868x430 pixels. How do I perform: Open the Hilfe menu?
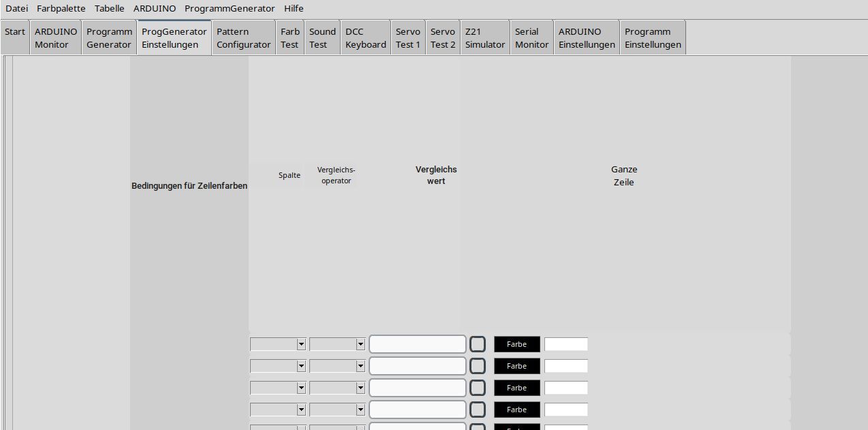[294, 9]
